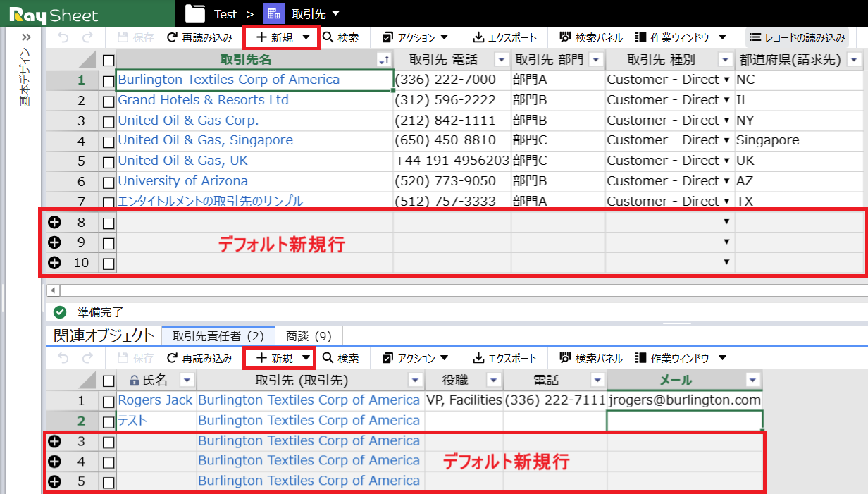
Task: Click the 取引先 object building icon
Action: (x=274, y=13)
